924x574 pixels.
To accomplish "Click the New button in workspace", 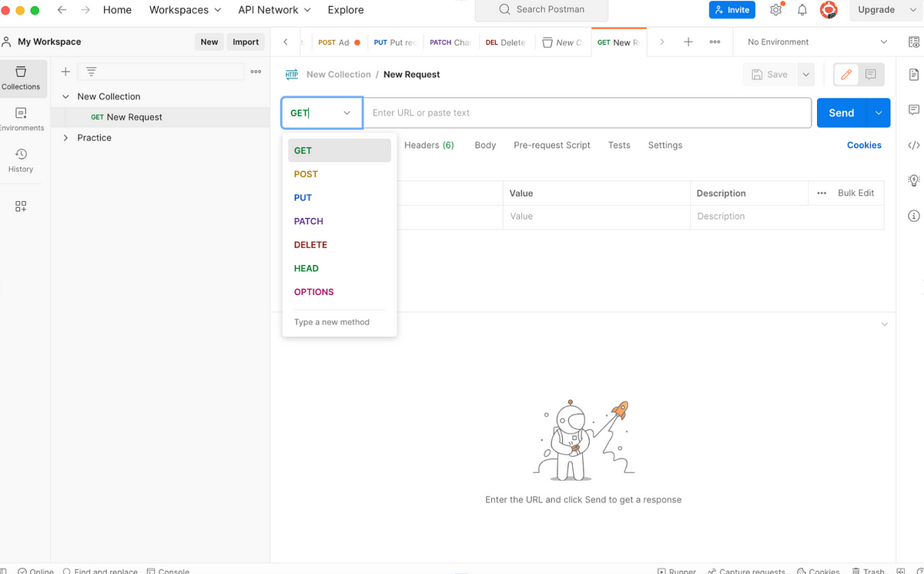I will click(x=209, y=42).
